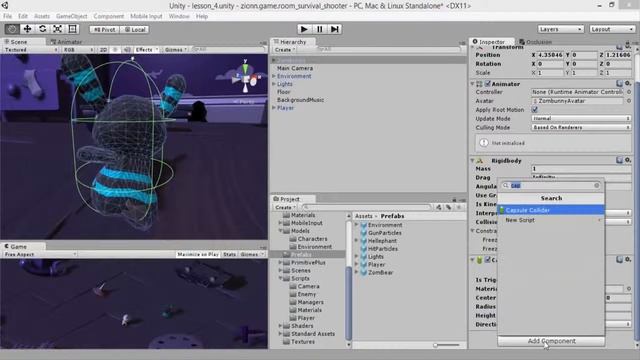Expand Player in Hierarchy
The width and height of the screenshot is (640, 360).
pos(274,108)
